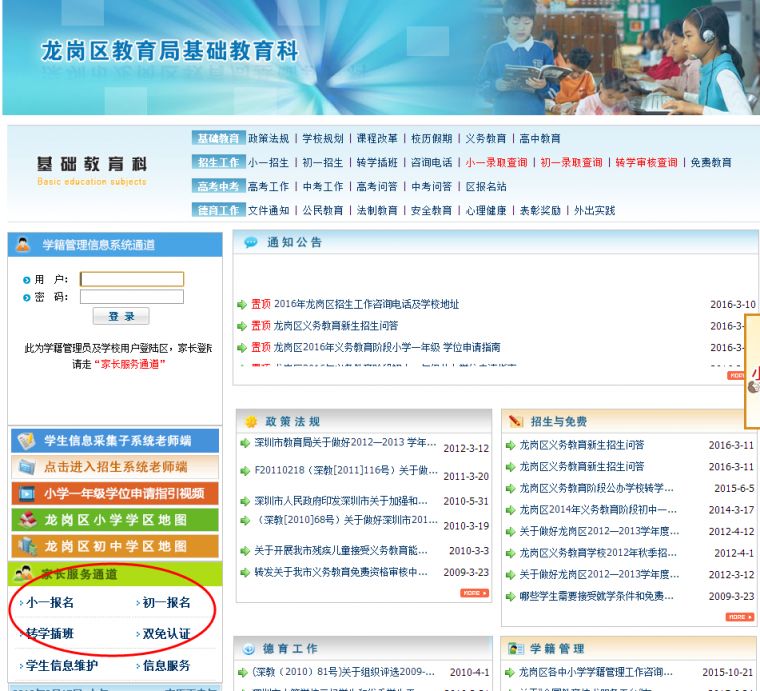The image size is (760, 691).
Task: Click the building icon on 龙岗区初中学区地图 banner
Action: tap(27, 546)
